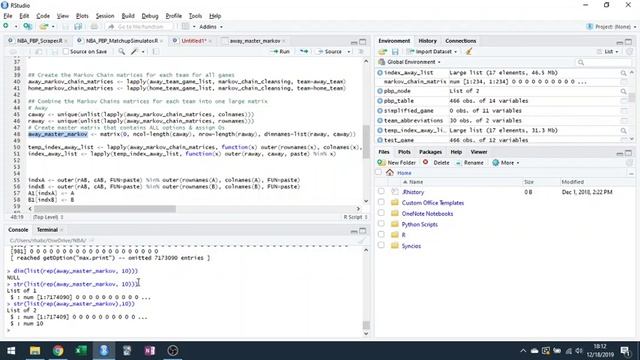This screenshot has width=640, height=360.
Task: Open the Python Scripts folder link
Action: (419, 224)
